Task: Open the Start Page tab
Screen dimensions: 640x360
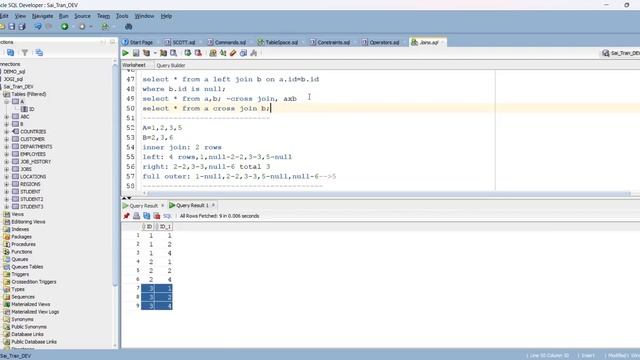Action: 138,42
